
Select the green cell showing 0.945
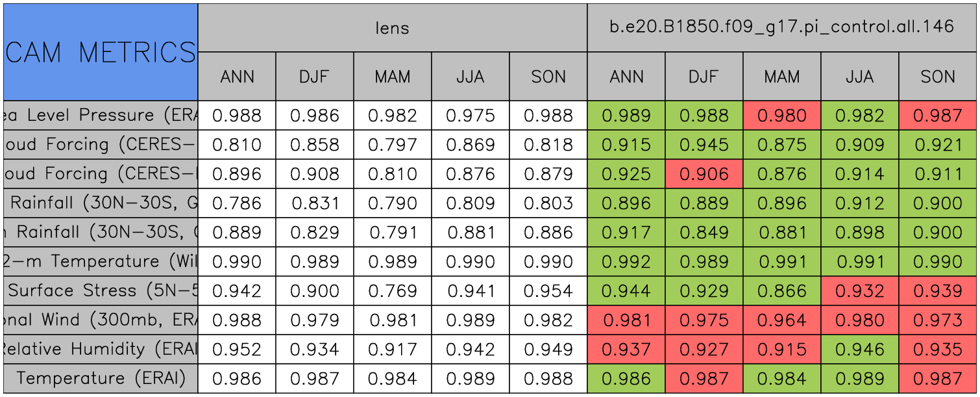pos(704,145)
